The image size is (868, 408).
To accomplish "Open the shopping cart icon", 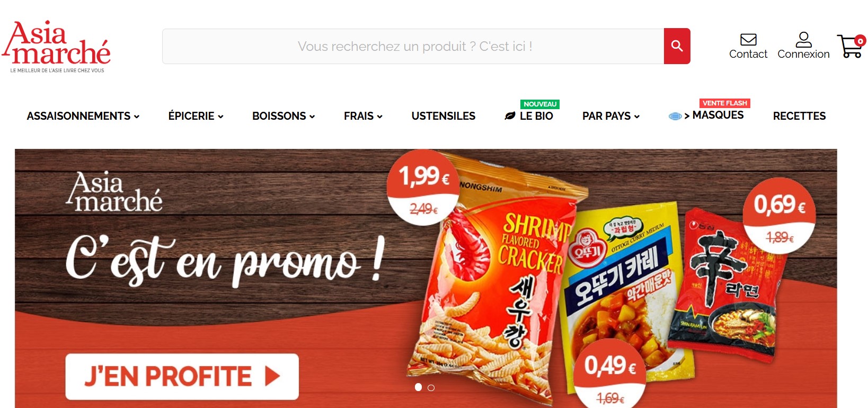I will (x=851, y=46).
